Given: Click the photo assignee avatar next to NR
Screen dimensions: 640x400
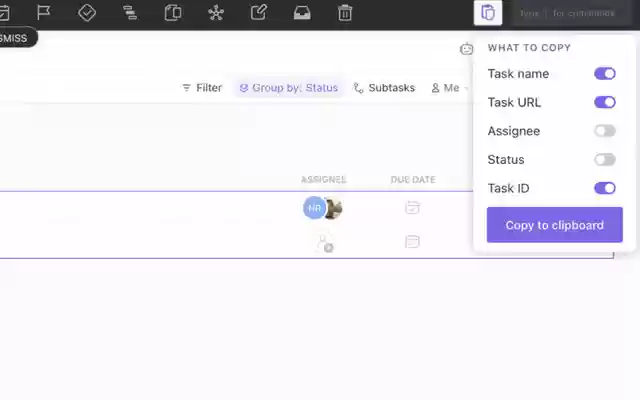Looking at the screenshot, I should [334, 208].
